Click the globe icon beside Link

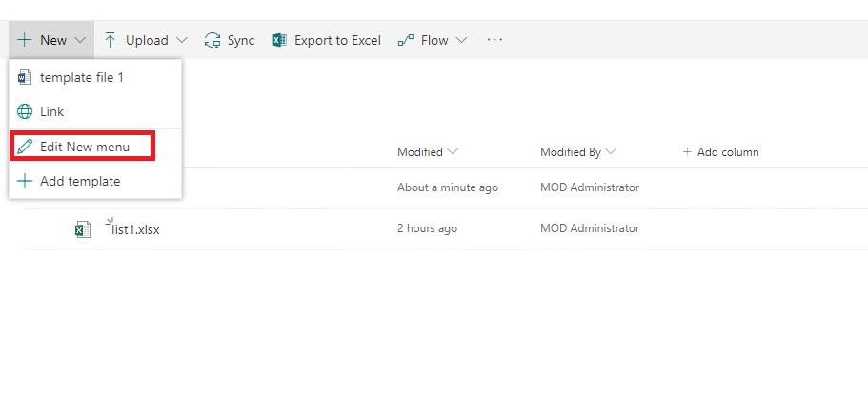point(25,111)
